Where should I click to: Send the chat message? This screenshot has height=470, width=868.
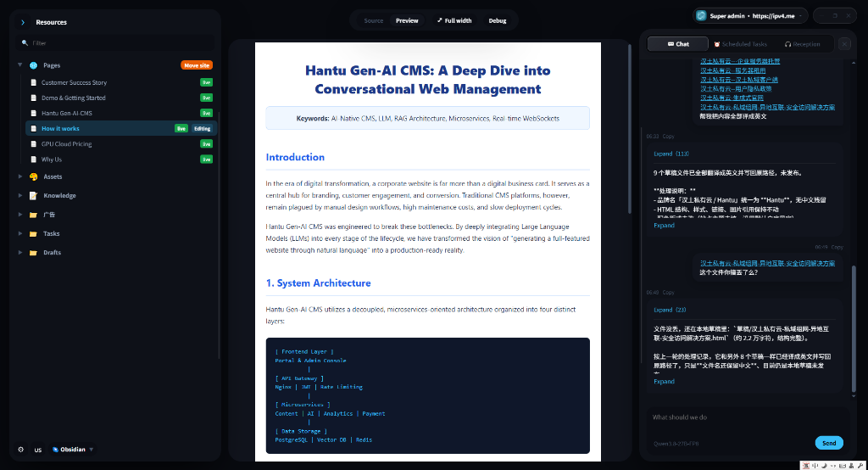pos(829,444)
